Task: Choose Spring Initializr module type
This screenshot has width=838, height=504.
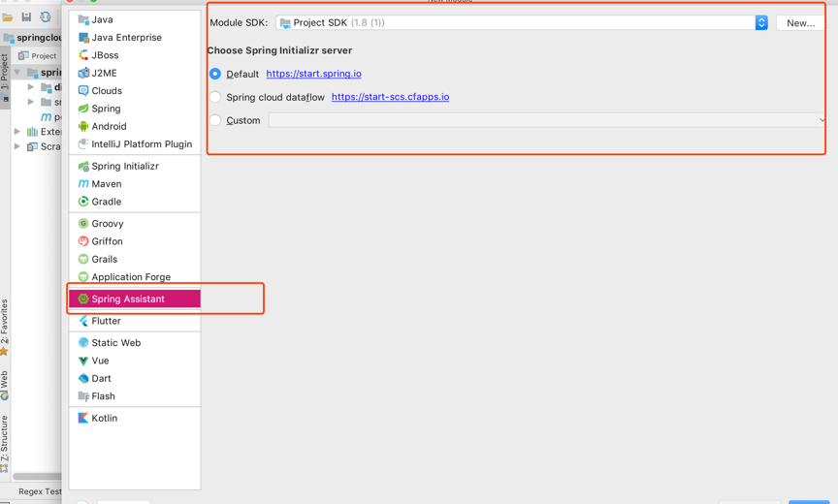Action: coord(135,166)
